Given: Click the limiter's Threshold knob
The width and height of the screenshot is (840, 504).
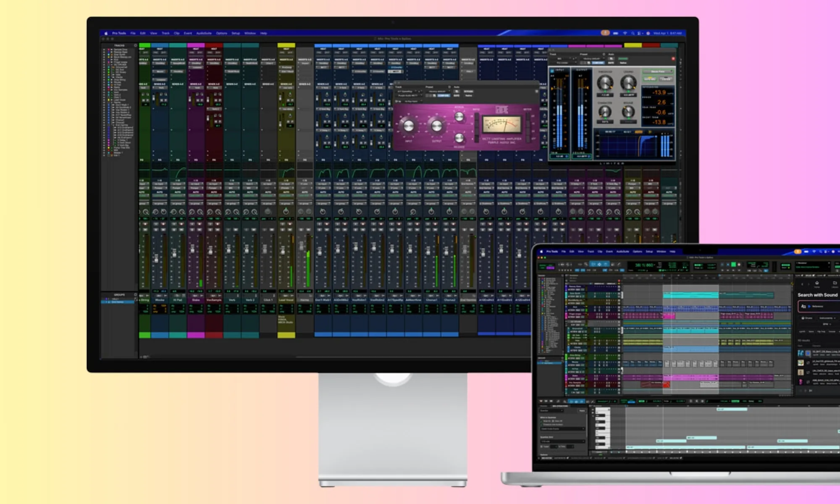Looking at the screenshot, I should pyautogui.click(x=605, y=83).
